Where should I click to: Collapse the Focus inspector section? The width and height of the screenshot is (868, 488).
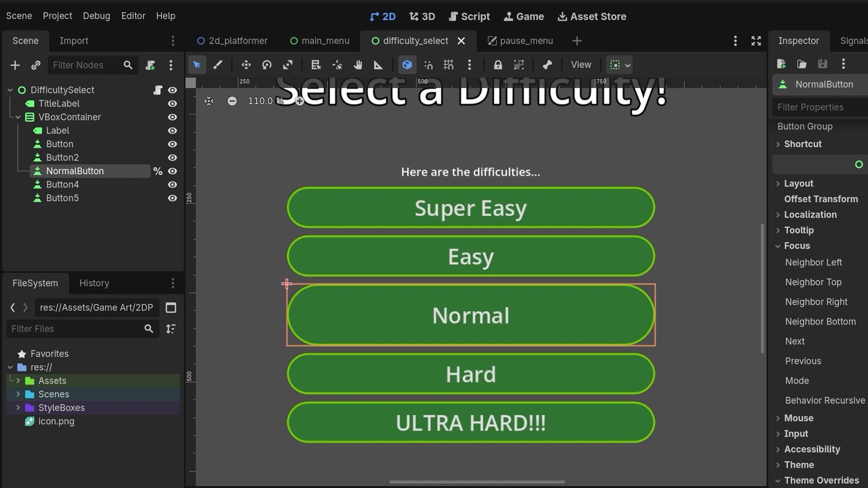(778, 246)
